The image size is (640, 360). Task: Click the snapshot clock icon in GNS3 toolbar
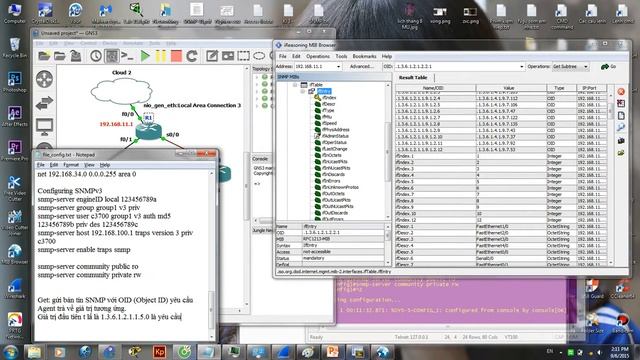96,56
